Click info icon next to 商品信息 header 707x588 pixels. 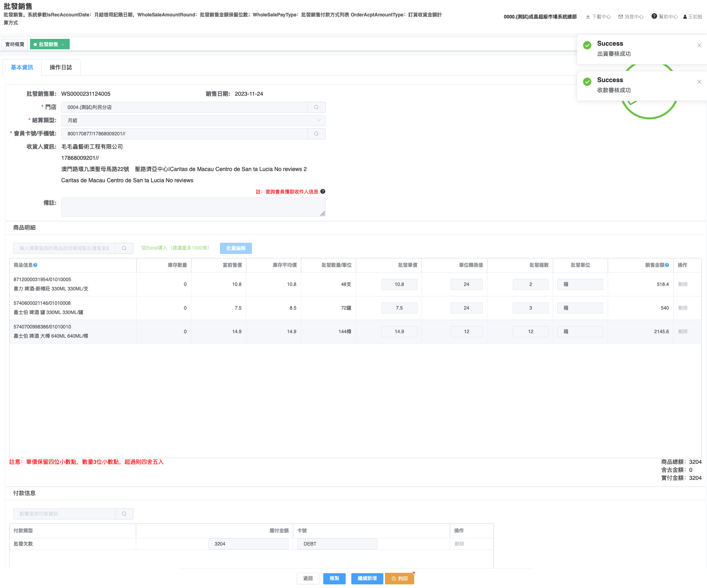click(x=35, y=265)
